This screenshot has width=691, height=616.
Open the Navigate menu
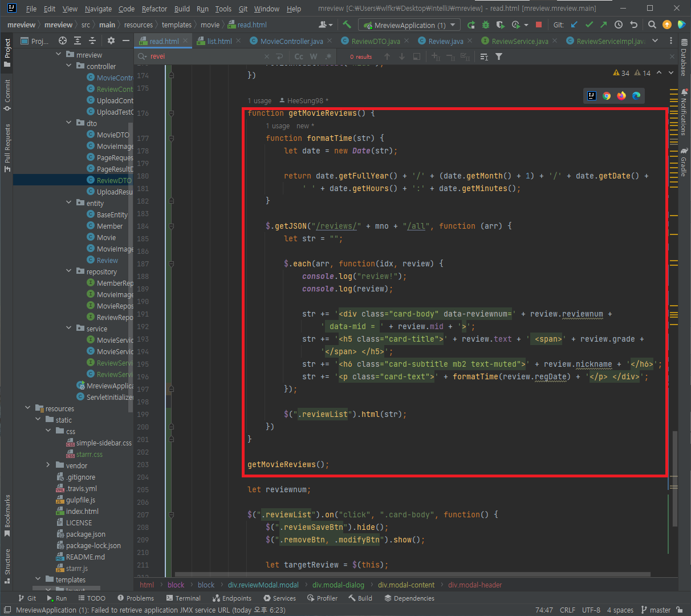pyautogui.click(x=98, y=9)
